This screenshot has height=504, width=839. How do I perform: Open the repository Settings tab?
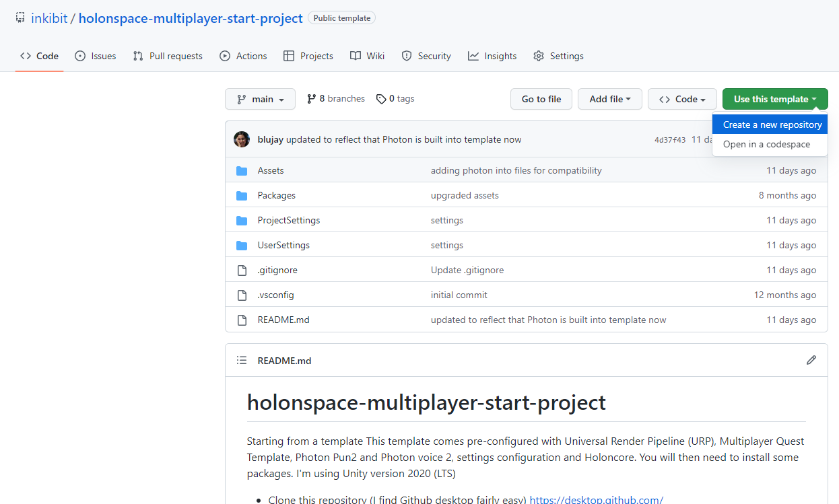point(558,56)
